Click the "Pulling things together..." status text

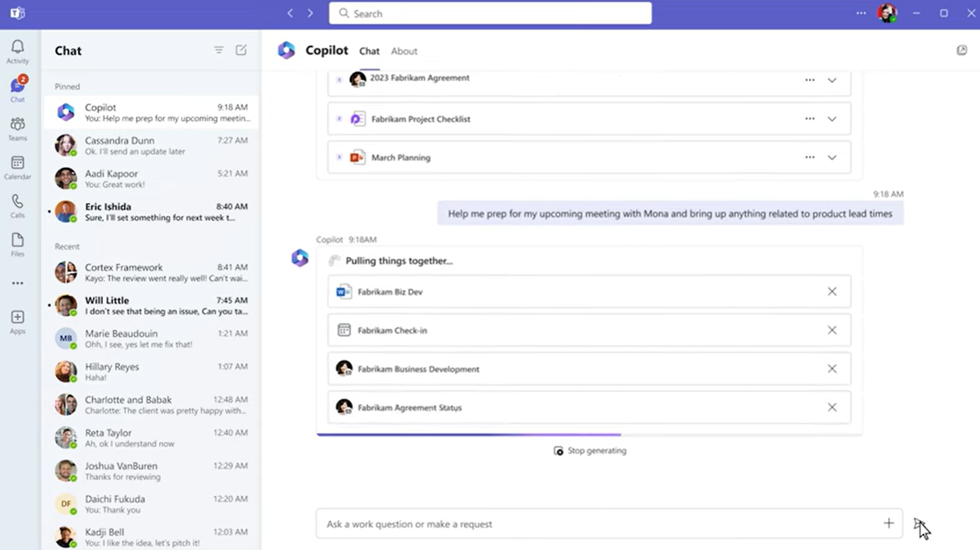(x=399, y=261)
